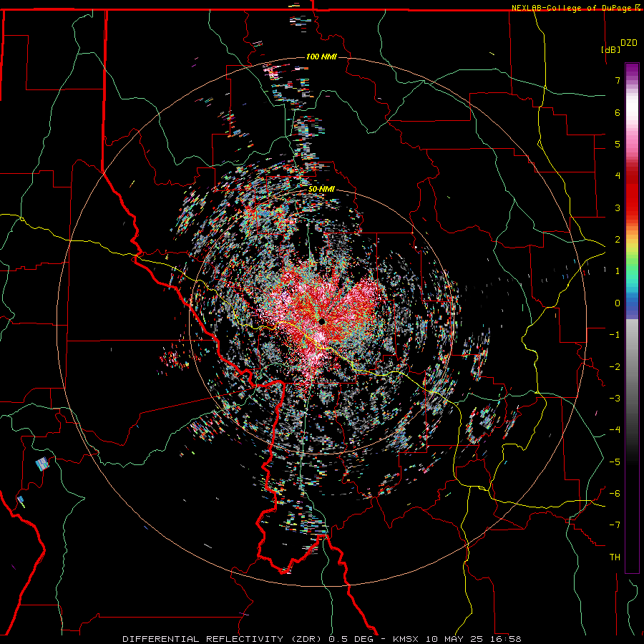The image size is (644, 644).
Task: Click the -1 value on the scale
Action: pos(615,335)
